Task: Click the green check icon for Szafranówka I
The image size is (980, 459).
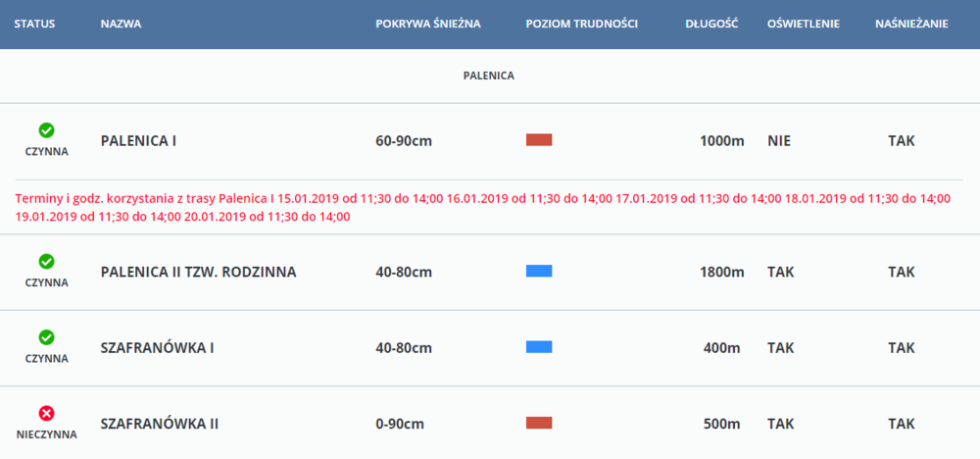Action: (46, 337)
